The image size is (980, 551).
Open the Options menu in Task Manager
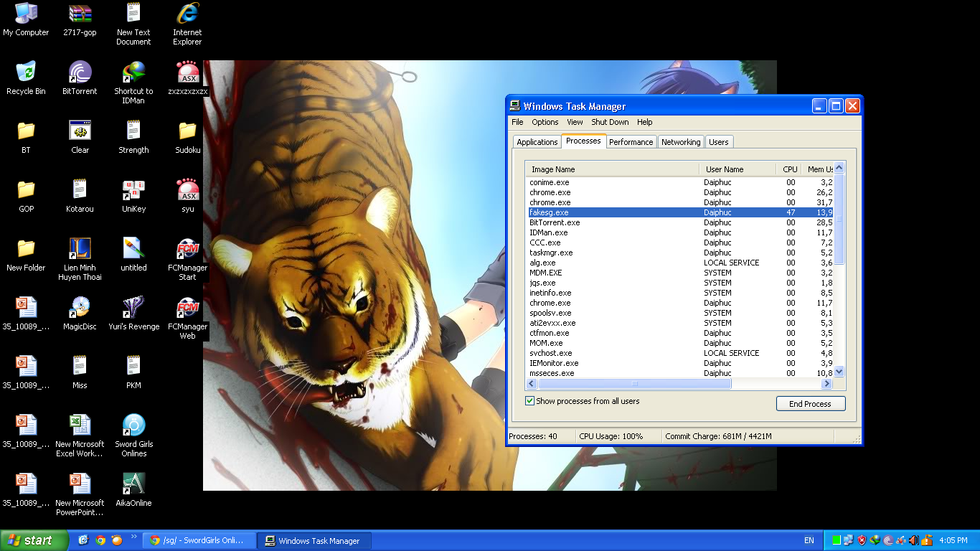[x=545, y=122]
